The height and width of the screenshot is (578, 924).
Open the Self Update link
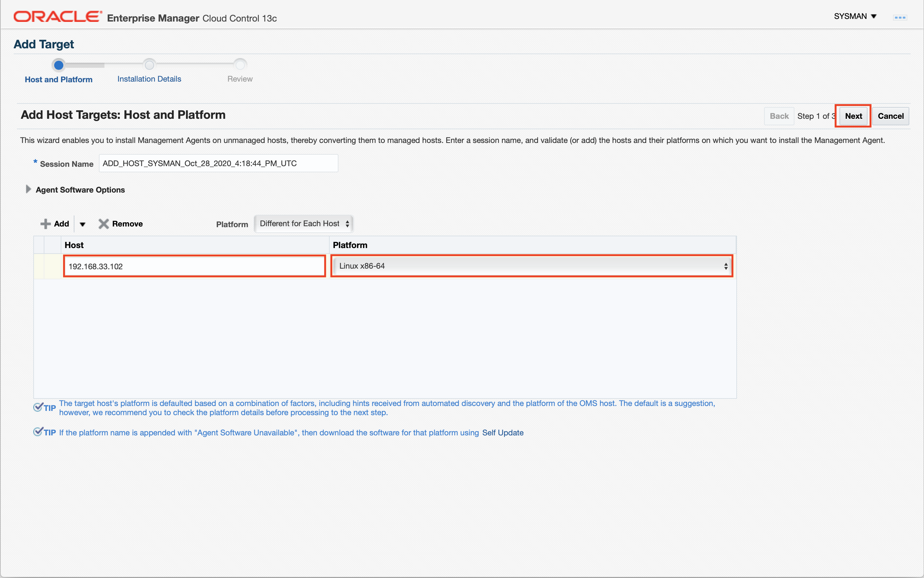(x=503, y=432)
